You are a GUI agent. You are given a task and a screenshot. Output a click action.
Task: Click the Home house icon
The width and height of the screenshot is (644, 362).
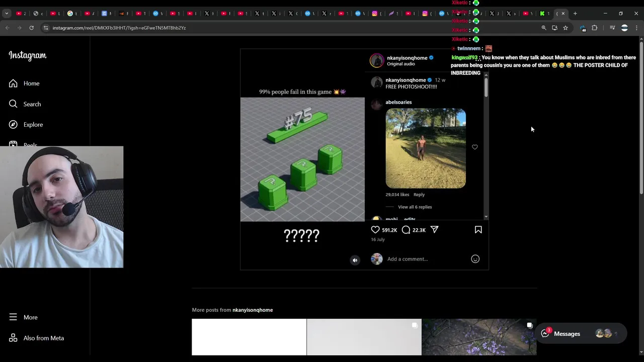coord(13,83)
